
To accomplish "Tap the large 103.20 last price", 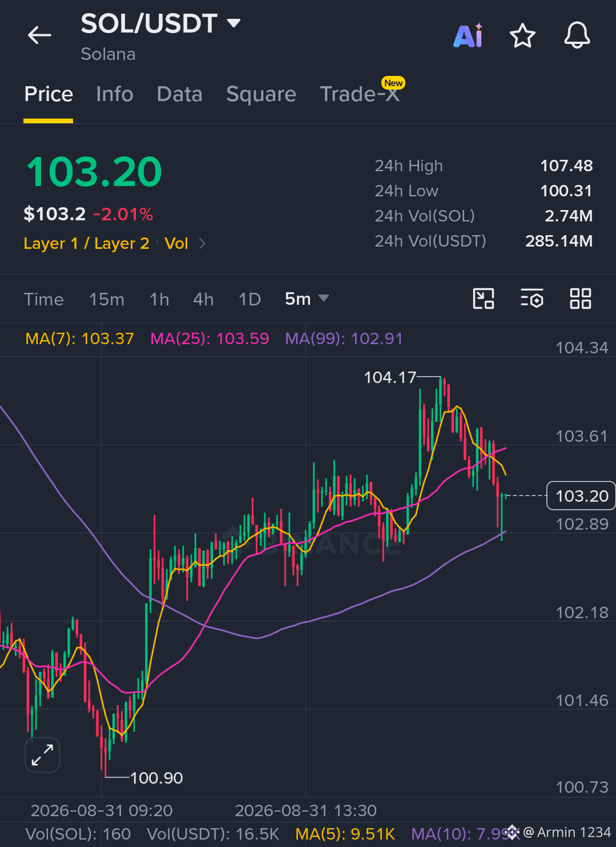I will pos(94,172).
